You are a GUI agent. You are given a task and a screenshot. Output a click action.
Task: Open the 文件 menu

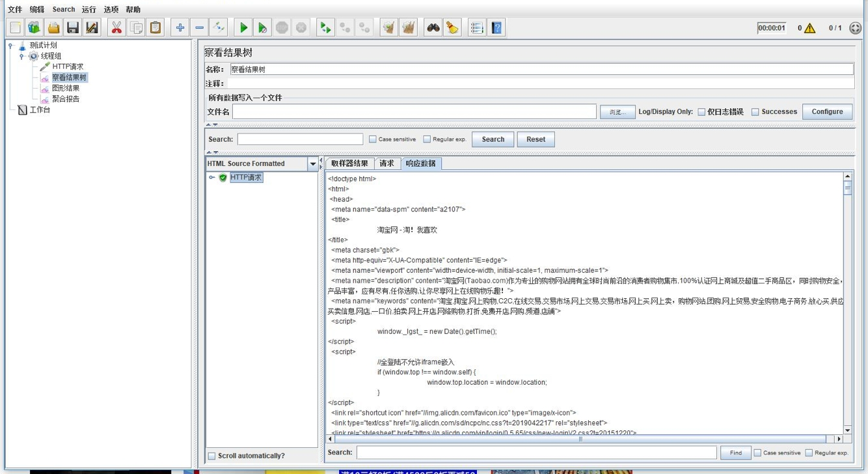[x=15, y=10]
